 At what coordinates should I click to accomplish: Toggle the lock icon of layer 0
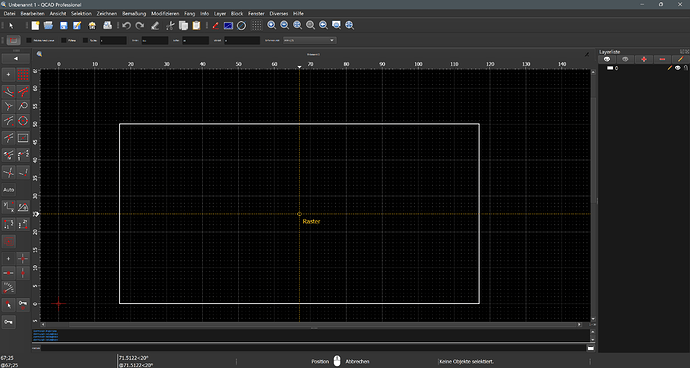click(x=685, y=68)
